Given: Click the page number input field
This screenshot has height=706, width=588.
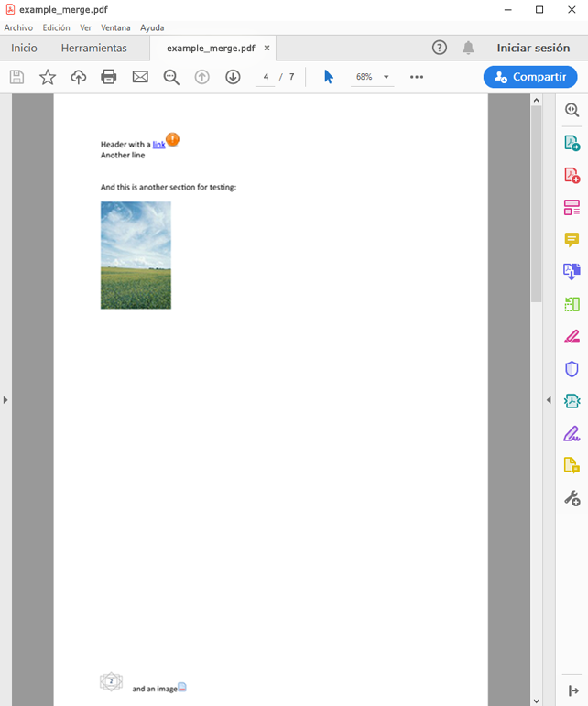Looking at the screenshot, I should click(x=266, y=77).
